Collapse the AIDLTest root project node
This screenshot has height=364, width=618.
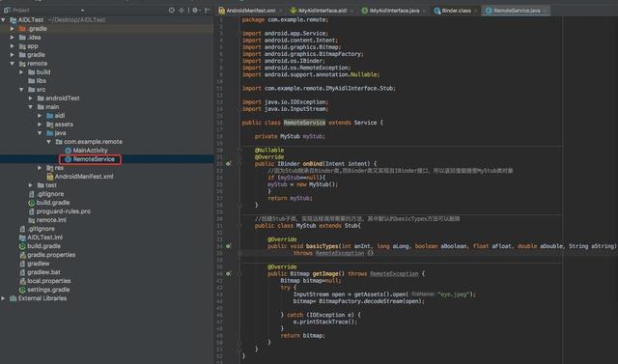coord(4,19)
